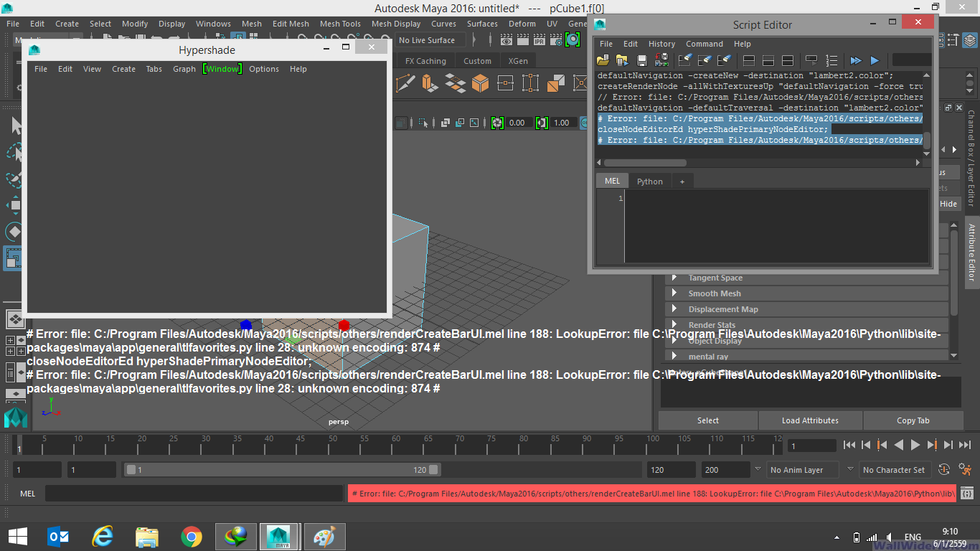Open History menu in Script Editor
This screenshot has width=980, height=551.
click(x=661, y=44)
